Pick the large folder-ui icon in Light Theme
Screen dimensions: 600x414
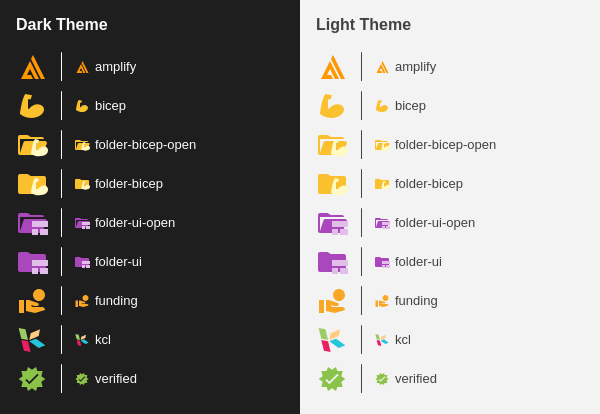[x=333, y=263]
